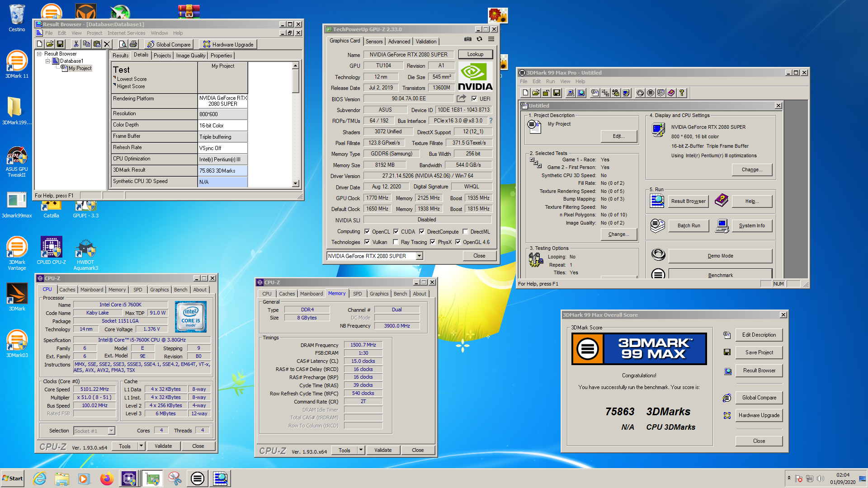Toggle OpenGL 4.6 checkbox in GPU-Z
The width and height of the screenshot is (868, 488).
tap(458, 242)
